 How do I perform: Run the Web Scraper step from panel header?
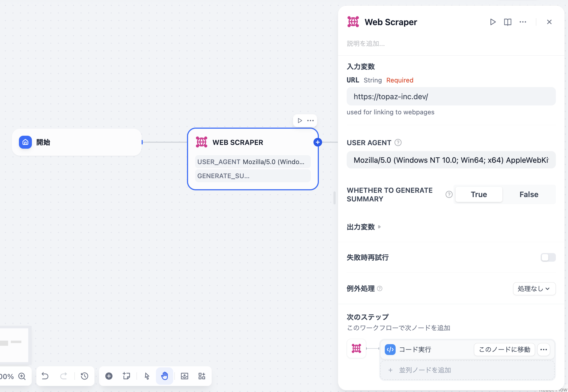(493, 22)
